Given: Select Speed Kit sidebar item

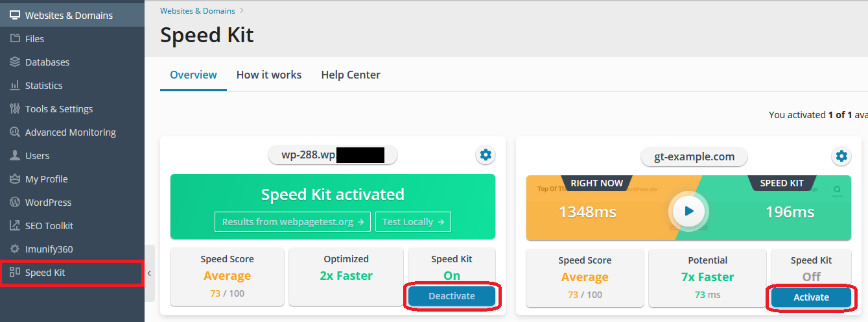Looking at the screenshot, I should pos(72,273).
